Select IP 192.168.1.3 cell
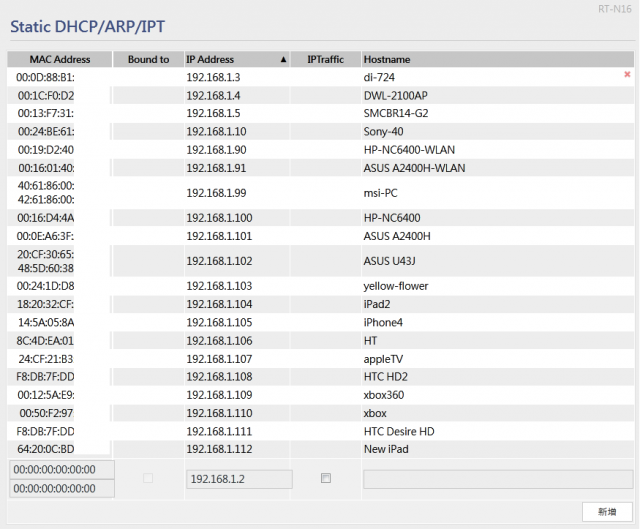Viewport: 640px width, 529px height. pos(213,77)
